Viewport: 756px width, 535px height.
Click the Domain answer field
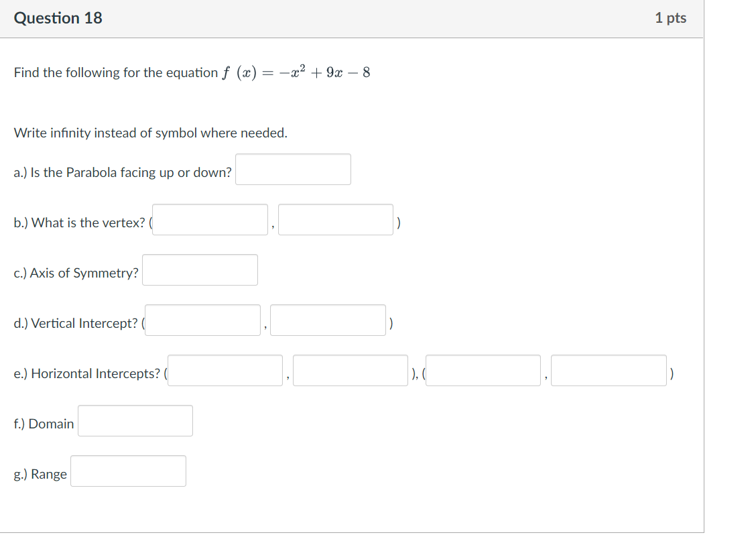pos(135,420)
